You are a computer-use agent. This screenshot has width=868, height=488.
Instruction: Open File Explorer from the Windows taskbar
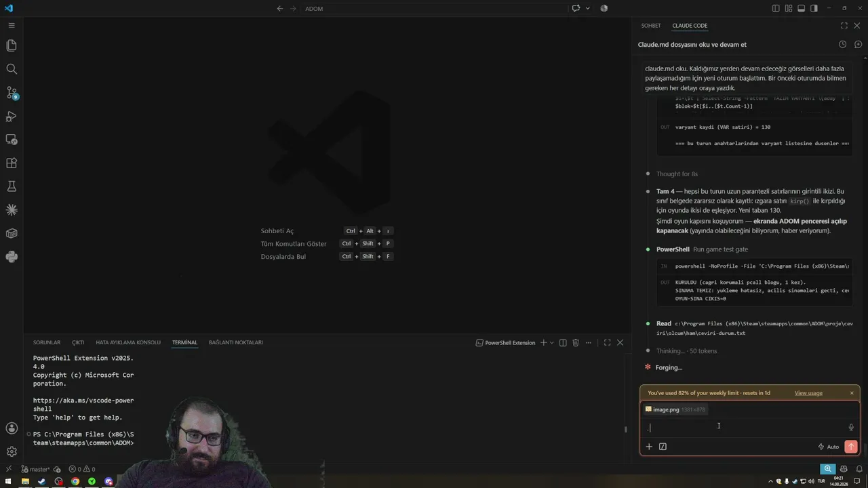[x=25, y=481]
